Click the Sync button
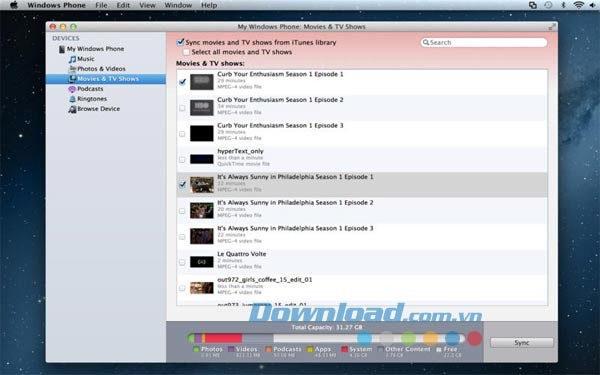600x375 pixels. click(x=522, y=342)
